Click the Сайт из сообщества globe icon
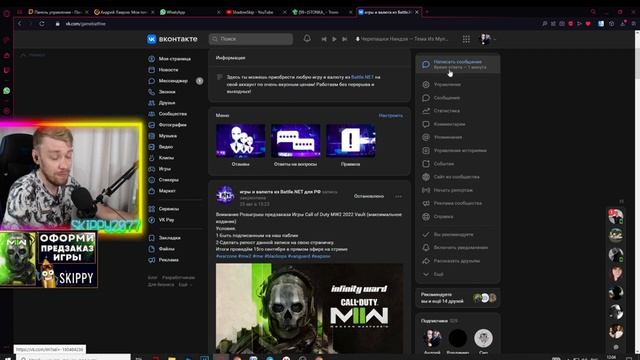Image resolution: width=640 pixels, height=360 pixels. [x=426, y=177]
